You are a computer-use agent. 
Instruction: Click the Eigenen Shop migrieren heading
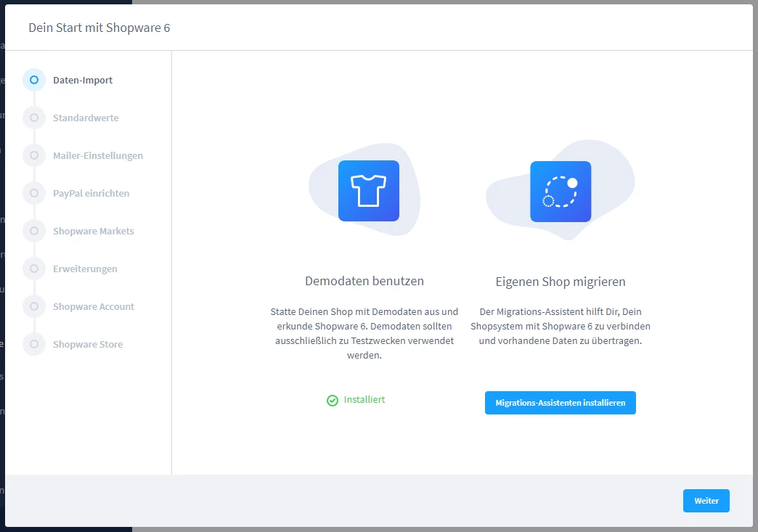coord(561,282)
